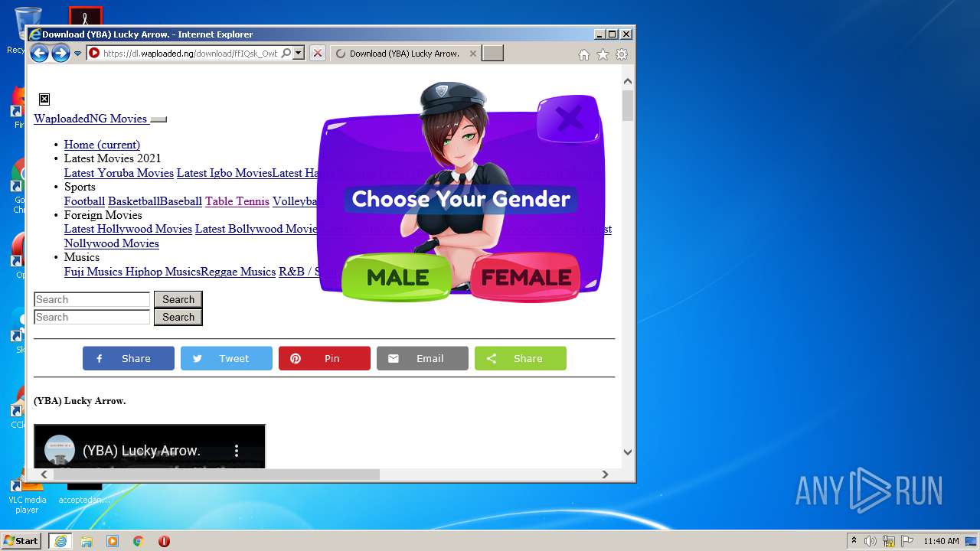Open VLC media player desktop icon
Screen dimensions: 980x551
pyautogui.click(x=27, y=494)
